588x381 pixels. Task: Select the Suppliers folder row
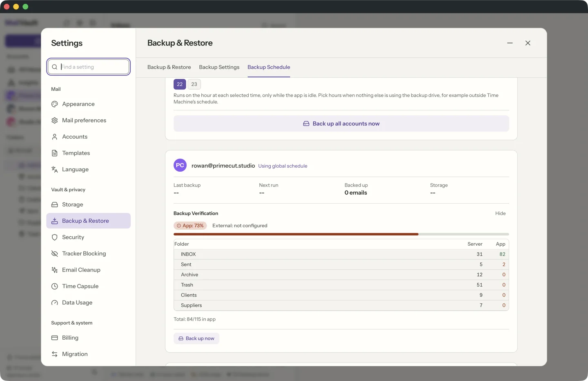coord(341,305)
